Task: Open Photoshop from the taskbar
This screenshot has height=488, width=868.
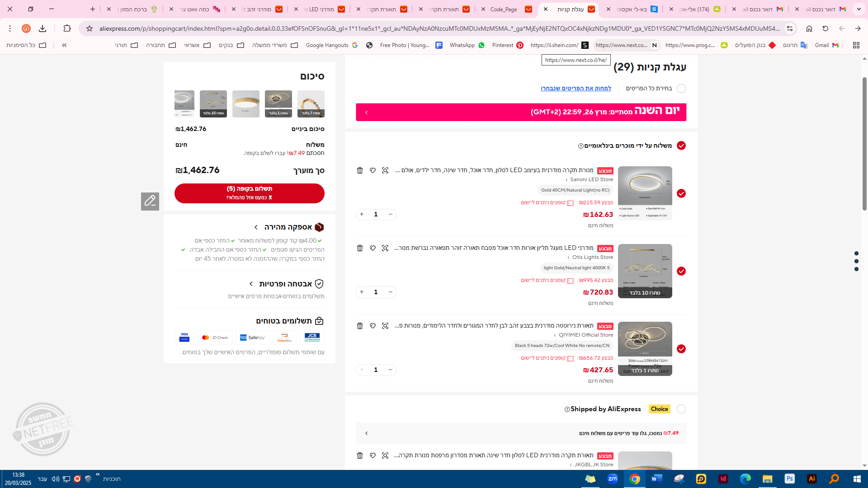Action: pos(789,479)
